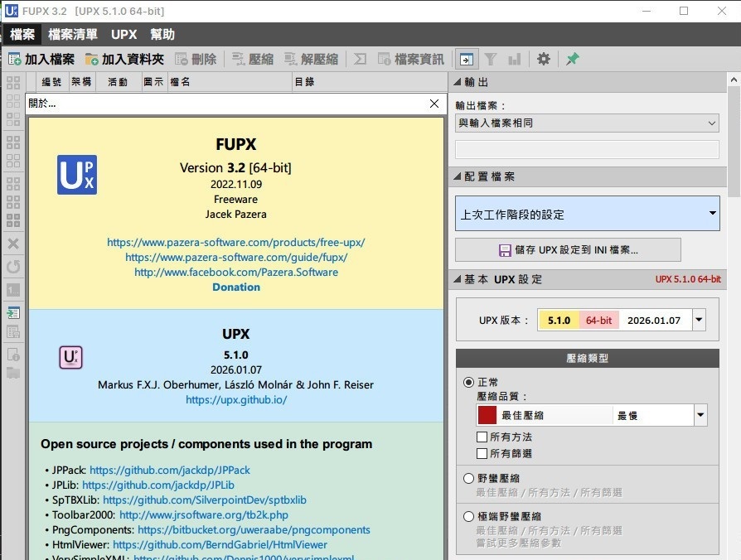Toggle the green pin icon in toolbar
This screenshot has height=560, width=741.
572,59
